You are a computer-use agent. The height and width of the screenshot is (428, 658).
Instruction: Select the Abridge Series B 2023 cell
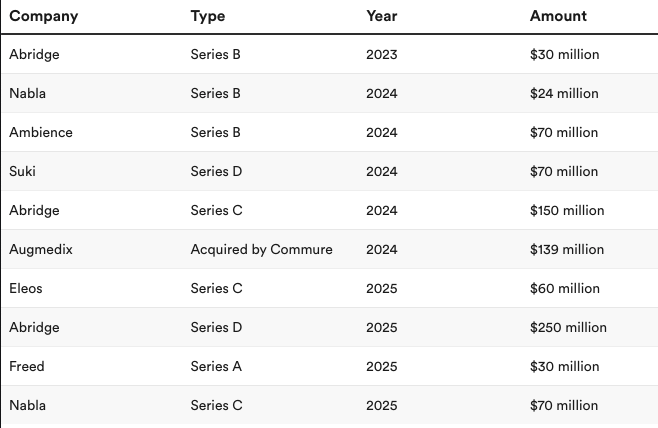pyautogui.click(x=34, y=55)
